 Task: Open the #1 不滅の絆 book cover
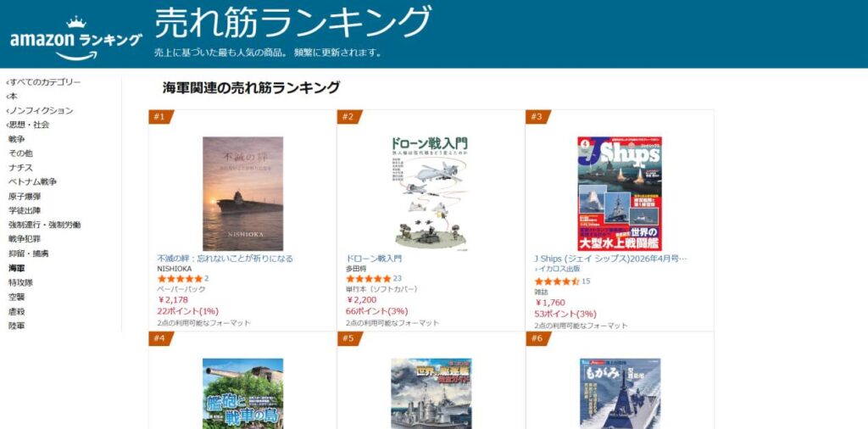(242, 194)
